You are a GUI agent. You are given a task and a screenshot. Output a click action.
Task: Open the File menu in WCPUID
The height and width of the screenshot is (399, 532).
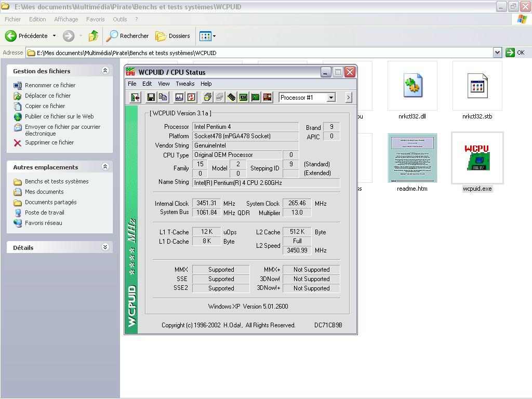pos(132,84)
